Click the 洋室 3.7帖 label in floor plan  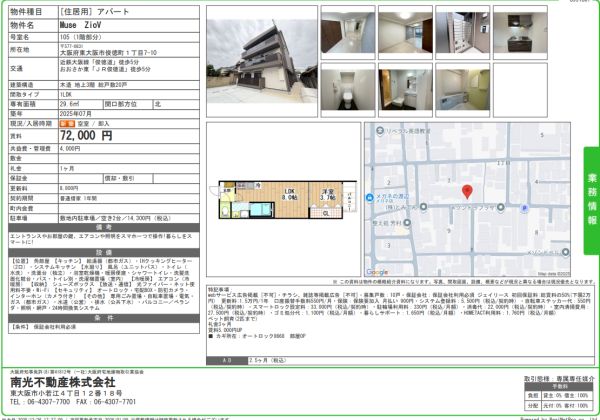[x=328, y=194]
